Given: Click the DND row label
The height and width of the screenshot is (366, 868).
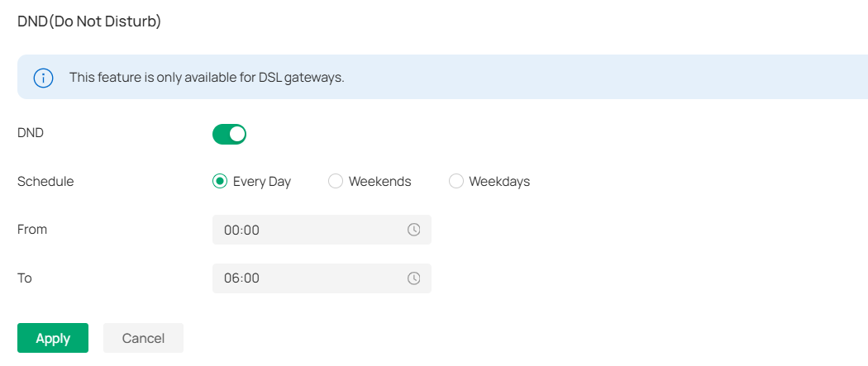Looking at the screenshot, I should tap(31, 133).
